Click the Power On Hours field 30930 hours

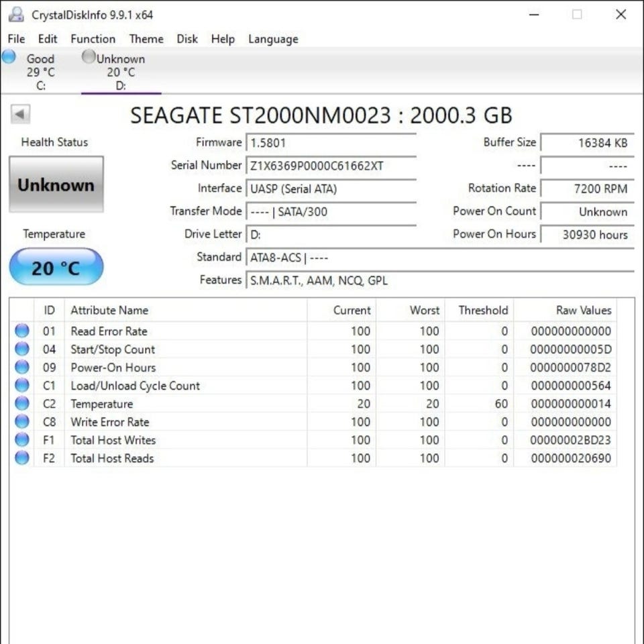pyautogui.click(x=588, y=235)
